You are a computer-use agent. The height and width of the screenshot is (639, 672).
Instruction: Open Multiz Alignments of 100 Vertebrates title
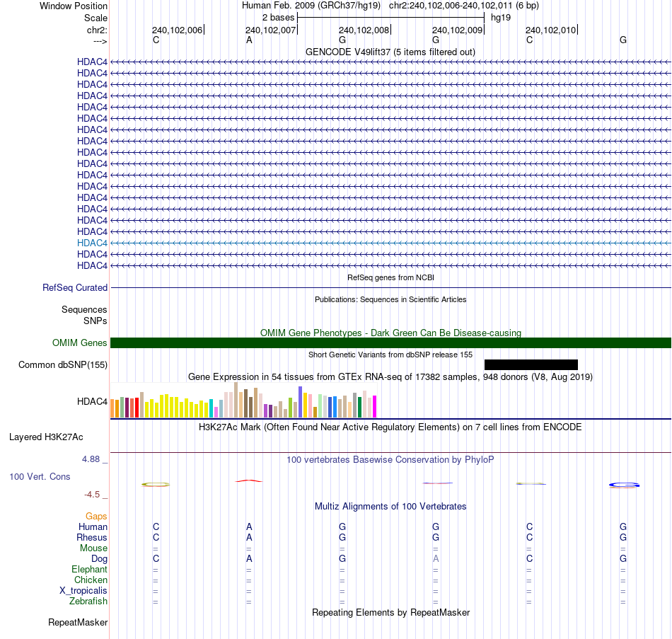[x=390, y=507]
